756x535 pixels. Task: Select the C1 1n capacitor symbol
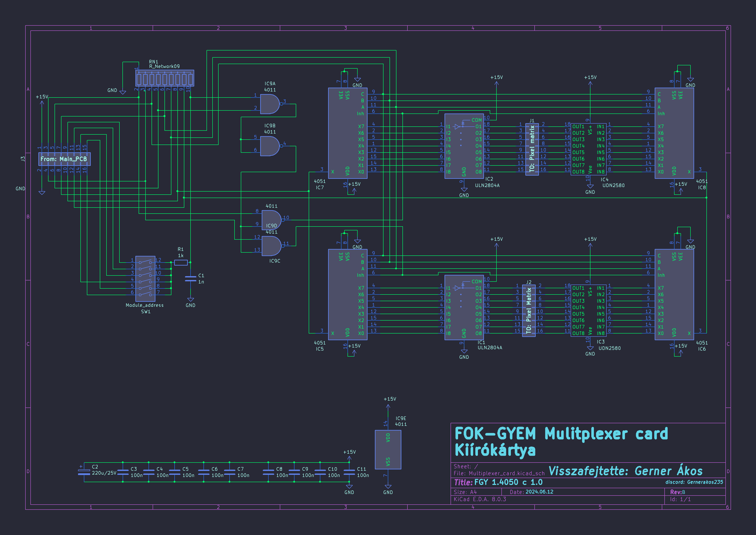coord(191,279)
